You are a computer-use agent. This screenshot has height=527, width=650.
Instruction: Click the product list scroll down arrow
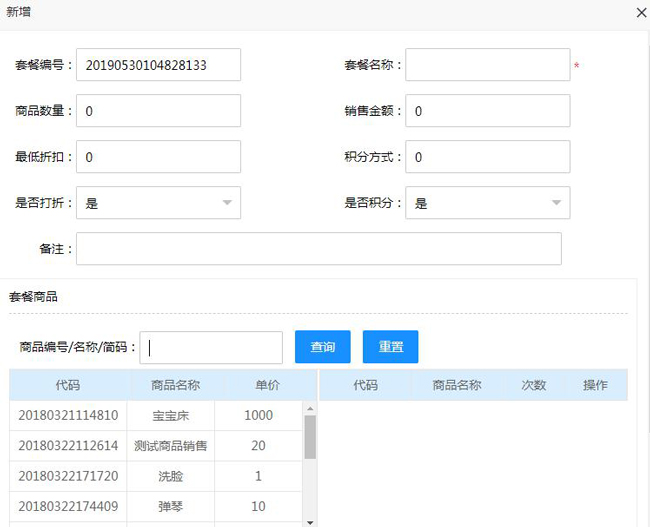coord(310,522)
